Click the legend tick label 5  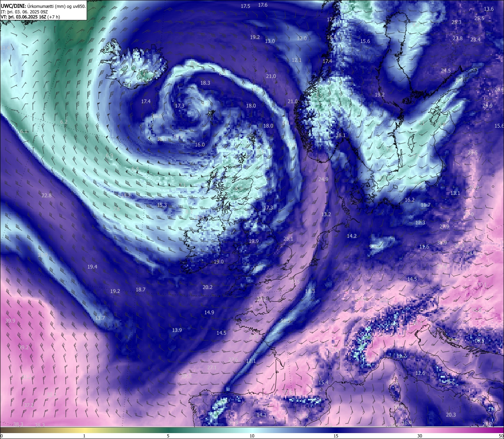(168, 436)
